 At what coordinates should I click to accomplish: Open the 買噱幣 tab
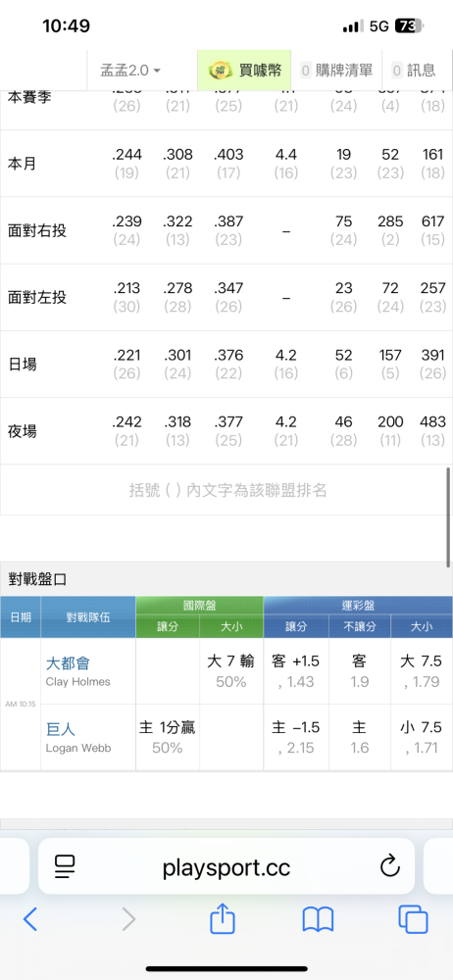point(244,70)
